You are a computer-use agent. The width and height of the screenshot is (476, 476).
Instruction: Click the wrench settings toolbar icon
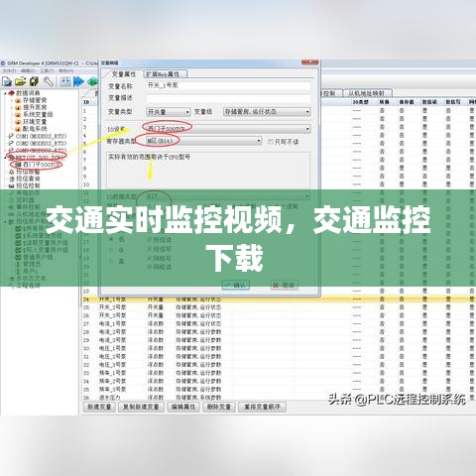49,81
